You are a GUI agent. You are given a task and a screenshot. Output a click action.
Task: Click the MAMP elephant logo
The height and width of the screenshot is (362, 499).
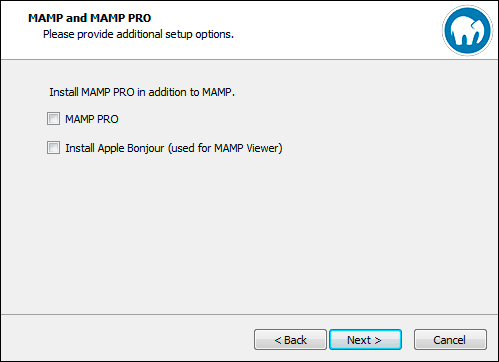pyautogui.click(x=467, y=30)
